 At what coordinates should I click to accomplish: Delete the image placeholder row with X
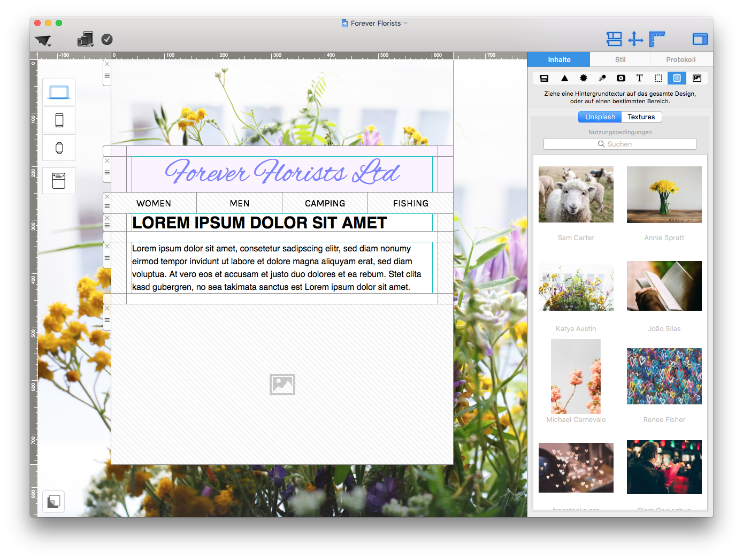point(107,309)
